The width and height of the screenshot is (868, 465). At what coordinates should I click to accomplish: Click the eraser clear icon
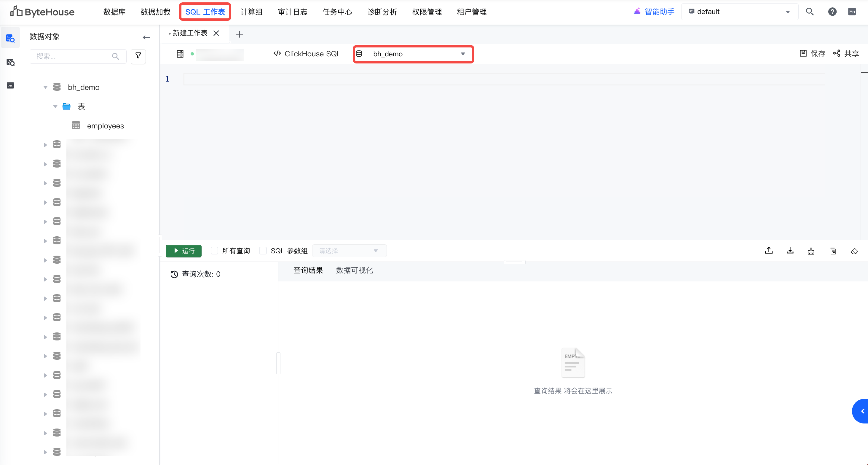(854, 251)
